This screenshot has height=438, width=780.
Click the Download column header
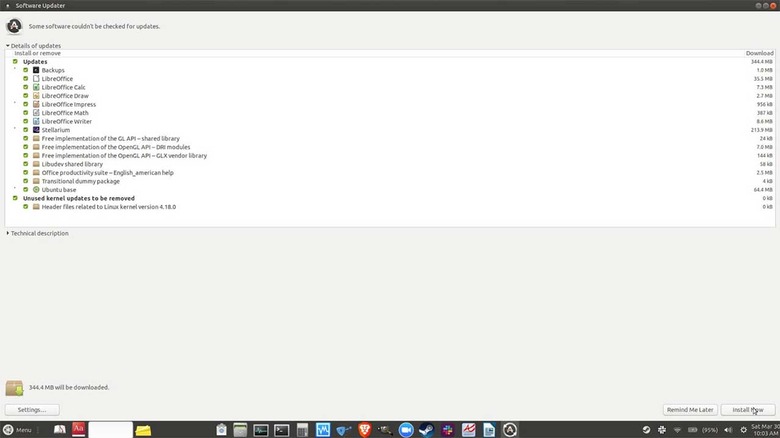[x=759, y=53]
